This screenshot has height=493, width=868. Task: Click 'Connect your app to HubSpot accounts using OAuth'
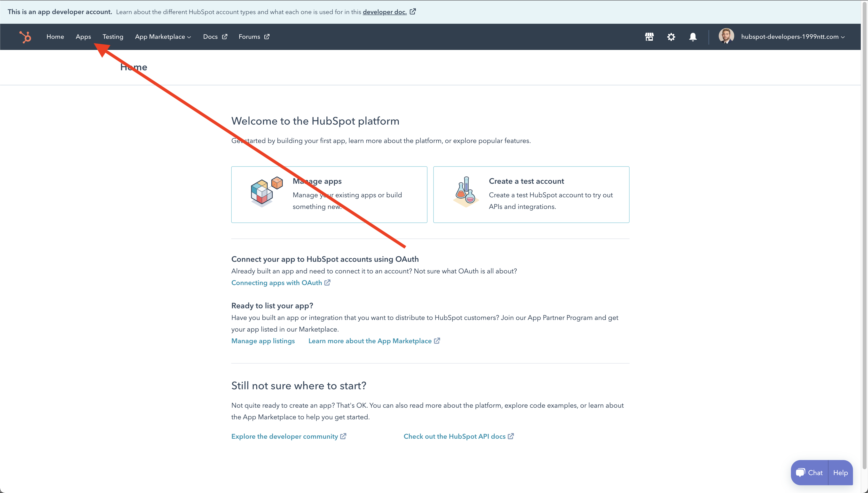pyautogui.click(x=325, y=259)
